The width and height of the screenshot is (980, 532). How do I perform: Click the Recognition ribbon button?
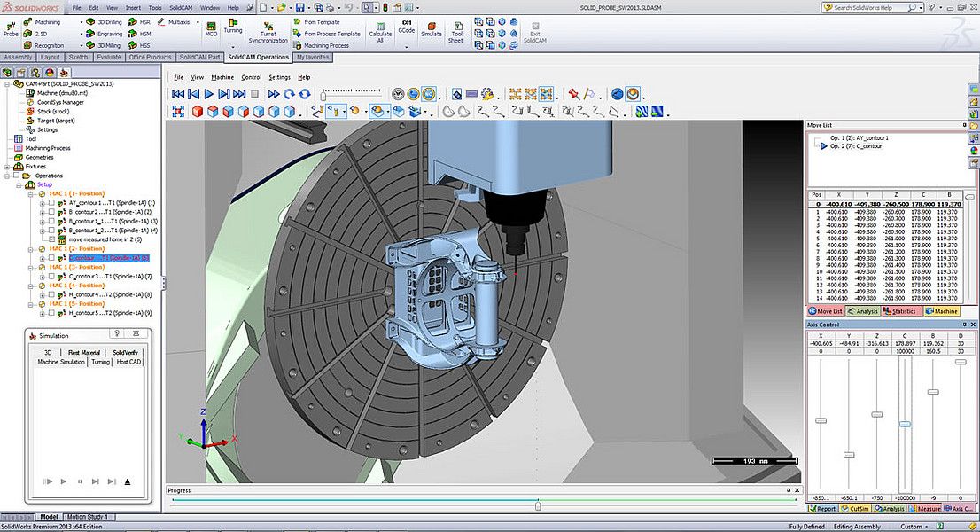pyautogui.click(x=43, y=45)
